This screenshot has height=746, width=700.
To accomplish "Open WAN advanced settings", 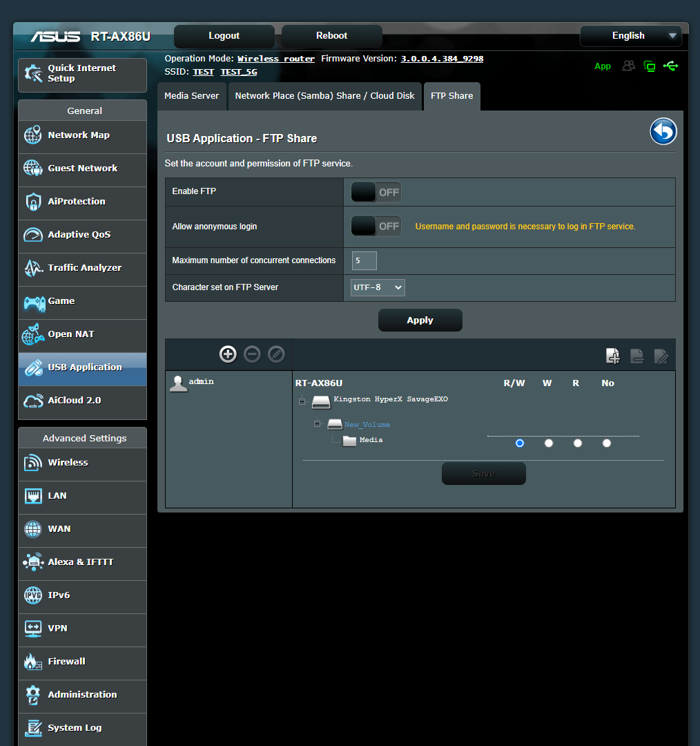I will 82,530.
